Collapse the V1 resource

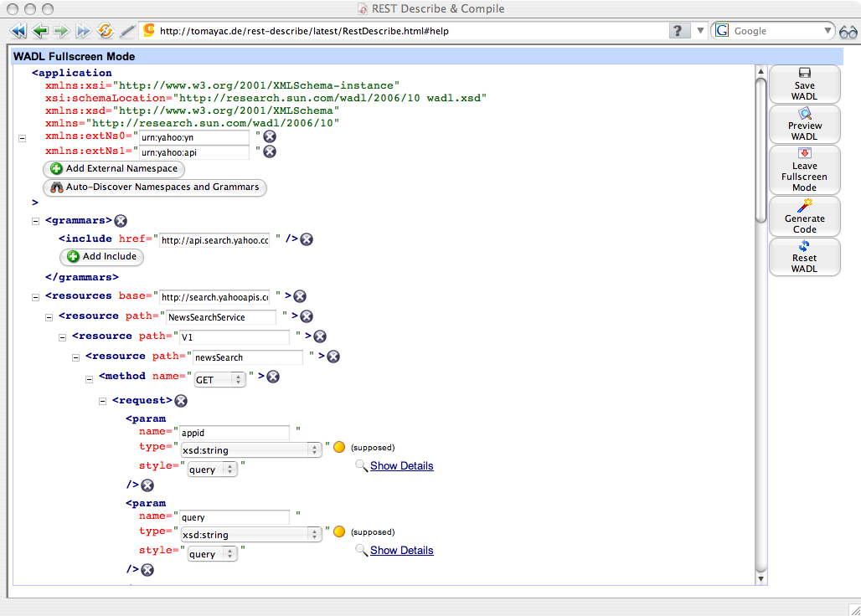click(63, 338)
